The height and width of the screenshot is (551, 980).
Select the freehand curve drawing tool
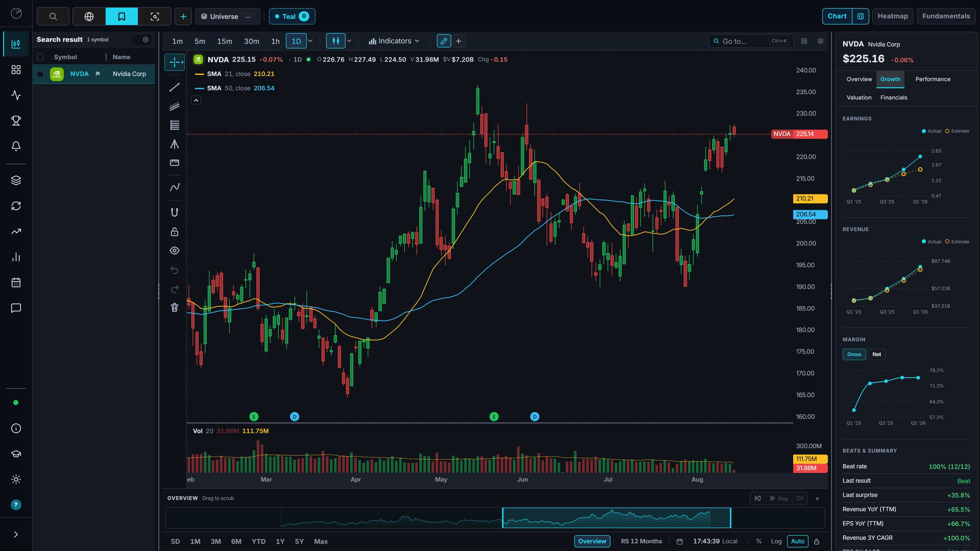click(175, 187)
